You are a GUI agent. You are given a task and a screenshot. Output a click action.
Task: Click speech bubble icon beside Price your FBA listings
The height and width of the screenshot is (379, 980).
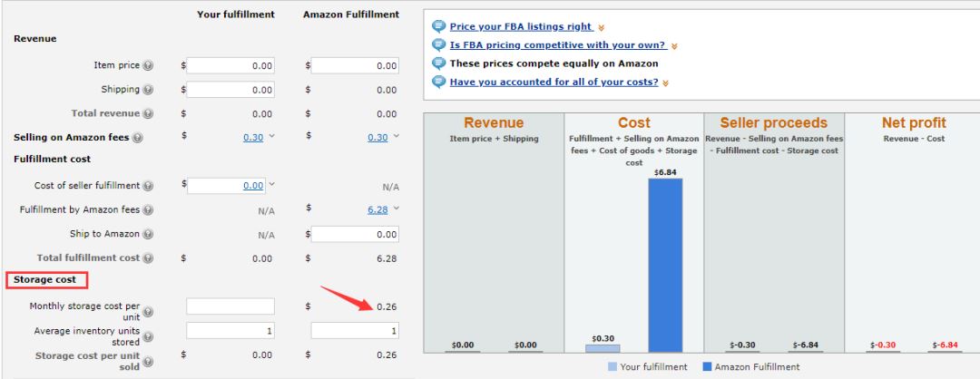pyautogui.click(x=439, y=27)
